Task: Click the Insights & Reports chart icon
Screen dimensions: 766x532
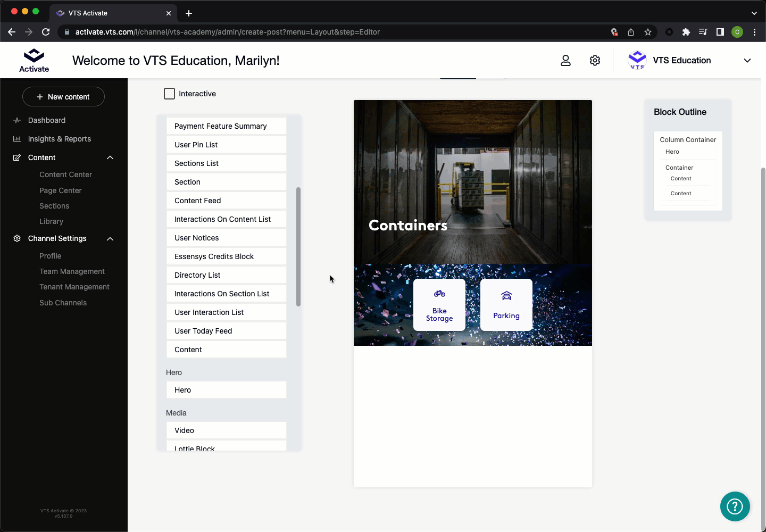Action: click(x=17, y=139)
